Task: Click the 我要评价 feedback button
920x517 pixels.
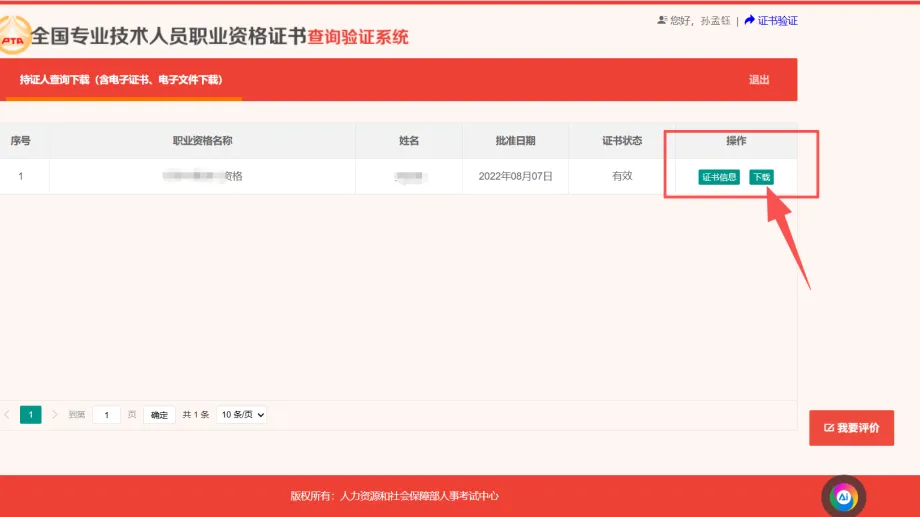Action: [x=851, y=428]
